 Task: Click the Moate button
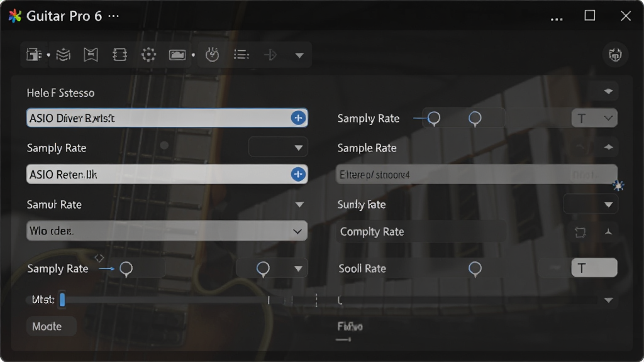52,327
